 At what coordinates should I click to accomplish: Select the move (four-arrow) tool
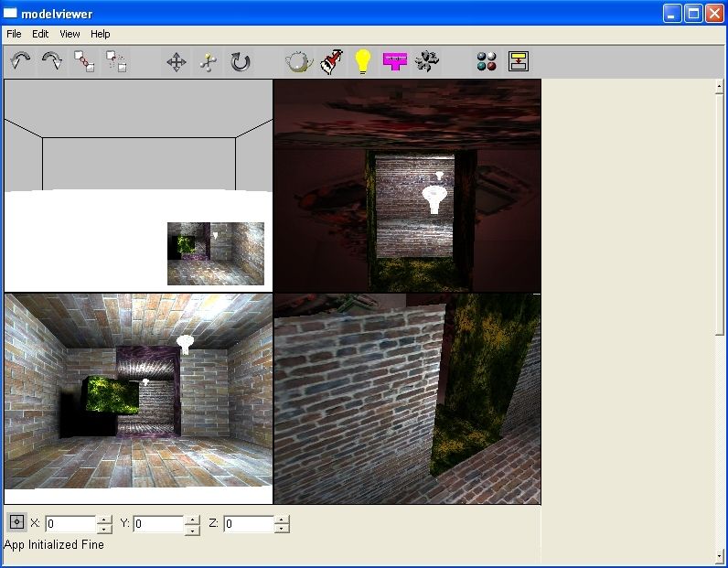tap(177, 61)
